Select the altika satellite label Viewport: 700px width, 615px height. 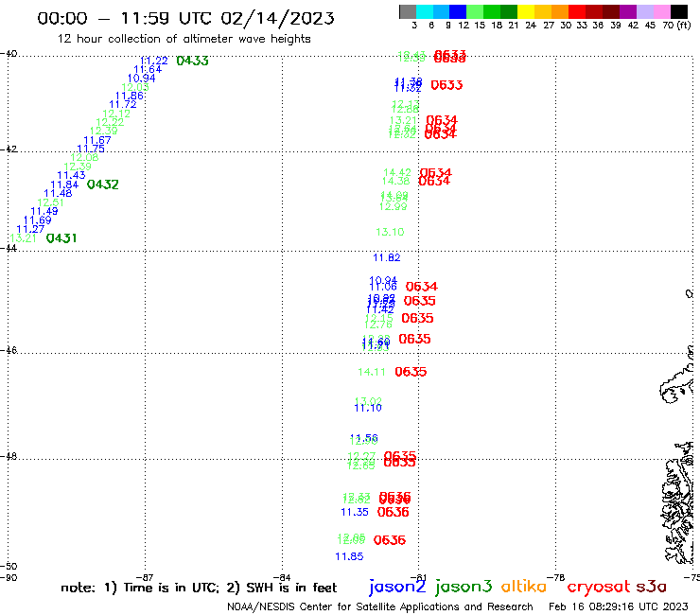[x=524, y=586]
